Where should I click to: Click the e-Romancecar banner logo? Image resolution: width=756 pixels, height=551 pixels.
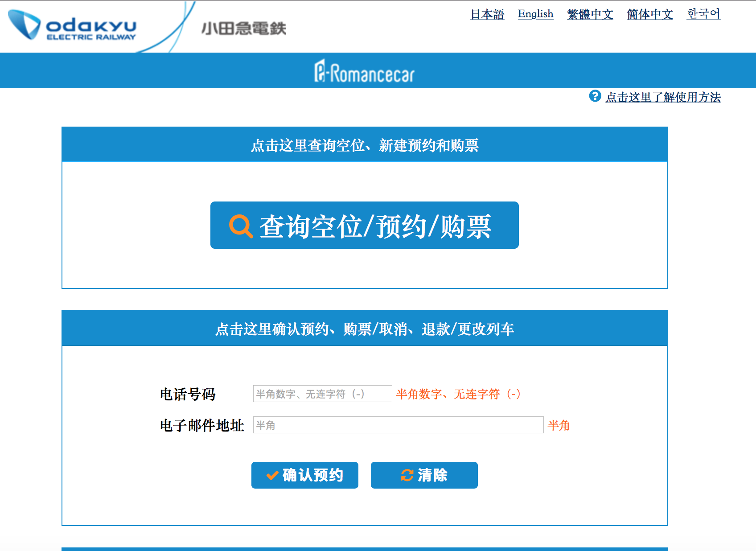coord(364,71)
